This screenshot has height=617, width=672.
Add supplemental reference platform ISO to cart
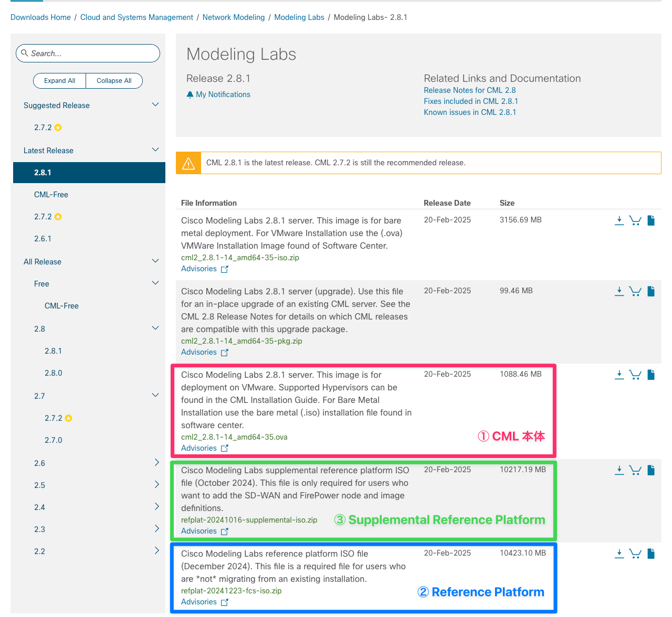coord(635,470)
